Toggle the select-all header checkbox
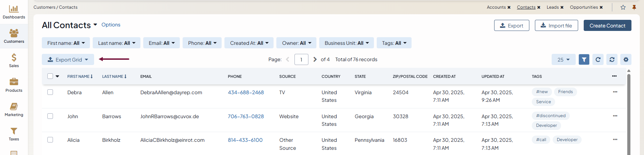The width and height of the screenshot is (644, 155). [50, 76]
